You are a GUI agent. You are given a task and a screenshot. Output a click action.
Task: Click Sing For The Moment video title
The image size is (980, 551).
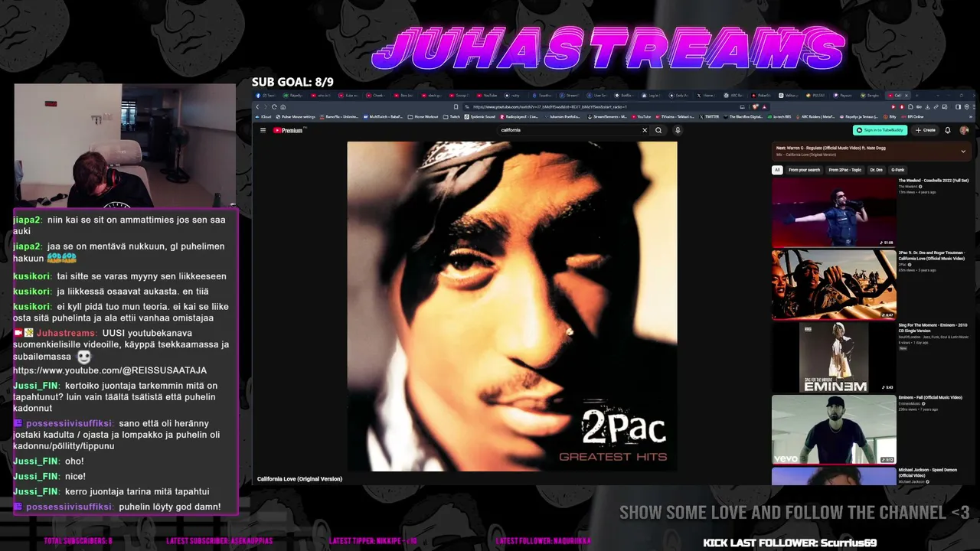click(x=933, y=328)
